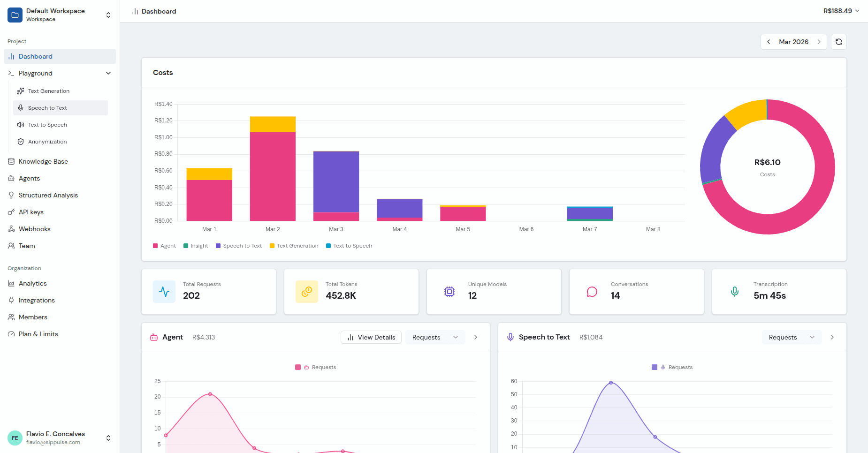Click the Analytics chart icon

point(11,283)
